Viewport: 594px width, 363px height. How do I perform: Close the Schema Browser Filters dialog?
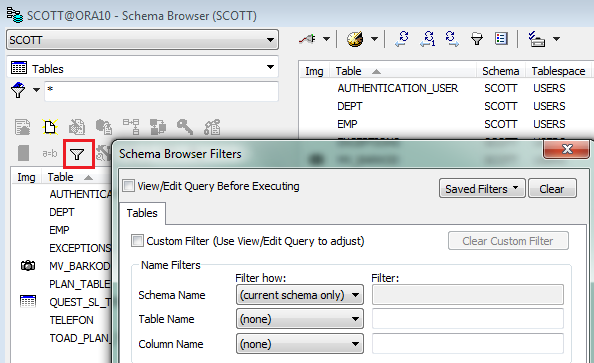click(x=566, y=149)
